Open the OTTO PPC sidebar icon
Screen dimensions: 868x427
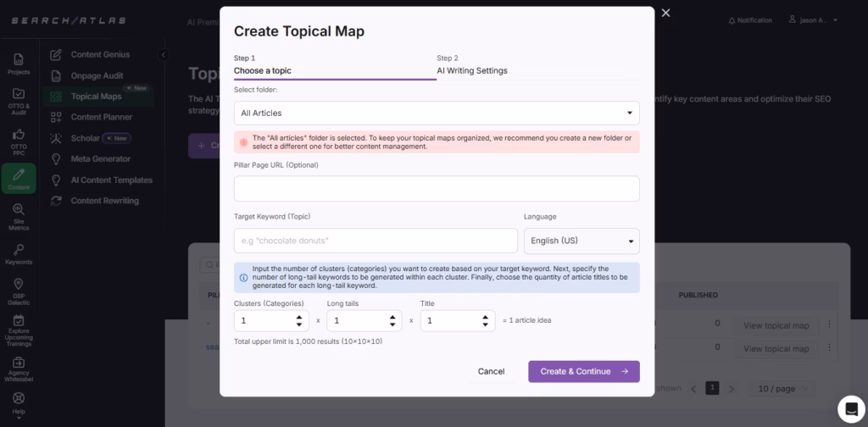(19, 141)
